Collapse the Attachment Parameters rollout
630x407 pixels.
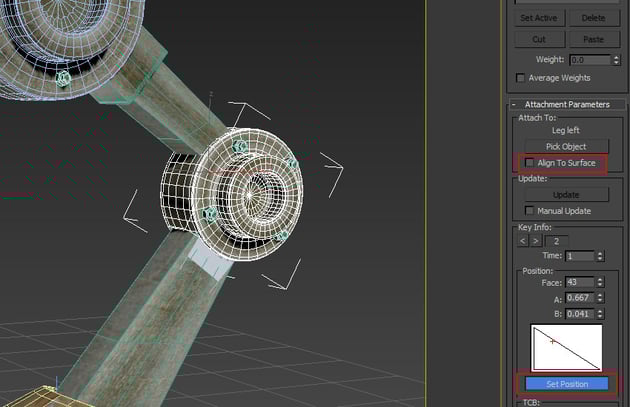coord(567,104)
